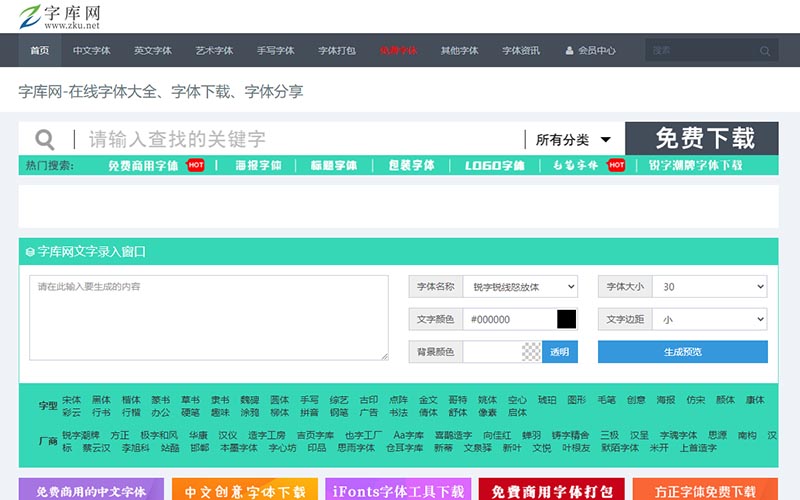Image resolution: width=800 pixels, height=500 pixels.
Task: Open the 字体名称 font name dropdown
Action: point(520,287)
